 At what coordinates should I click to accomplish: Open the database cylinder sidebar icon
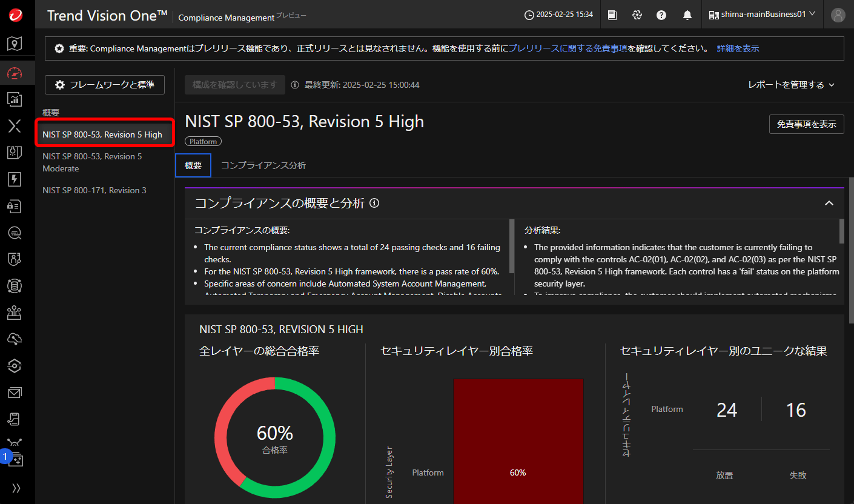(15, 286)
